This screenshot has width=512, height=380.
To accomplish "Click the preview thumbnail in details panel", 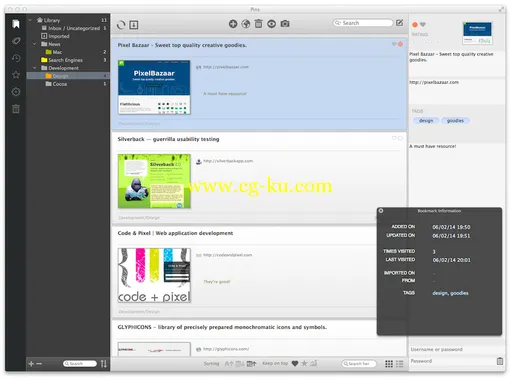I will (477, 33).
